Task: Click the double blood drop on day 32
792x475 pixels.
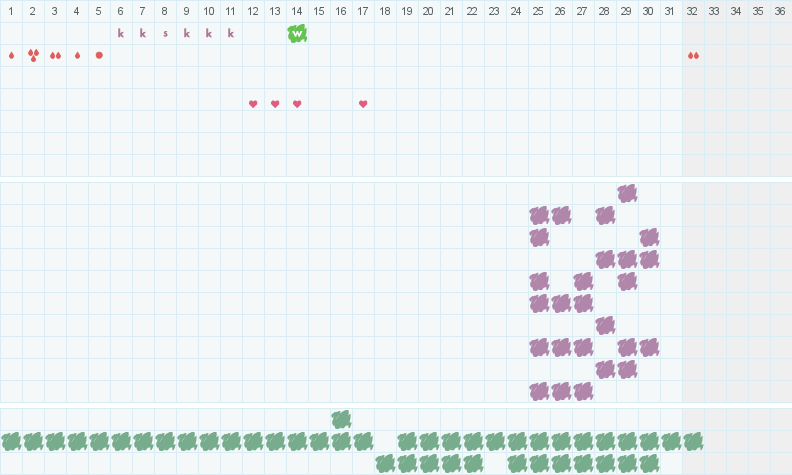Action: (693, 55)
